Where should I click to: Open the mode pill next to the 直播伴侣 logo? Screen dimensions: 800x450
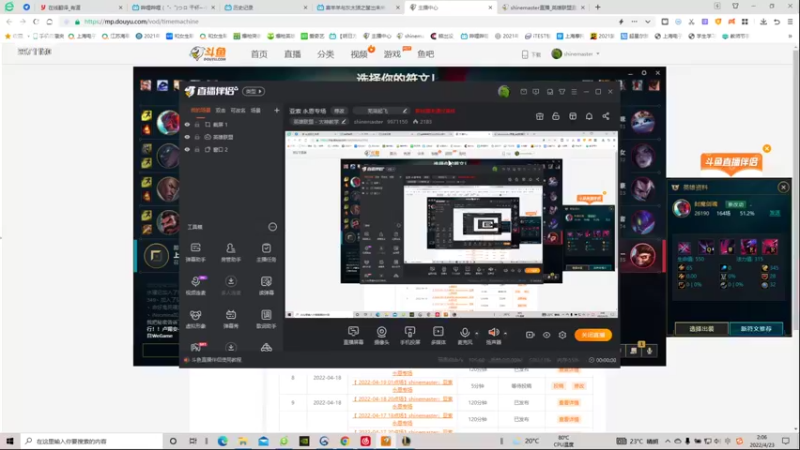tap(254, 91)
